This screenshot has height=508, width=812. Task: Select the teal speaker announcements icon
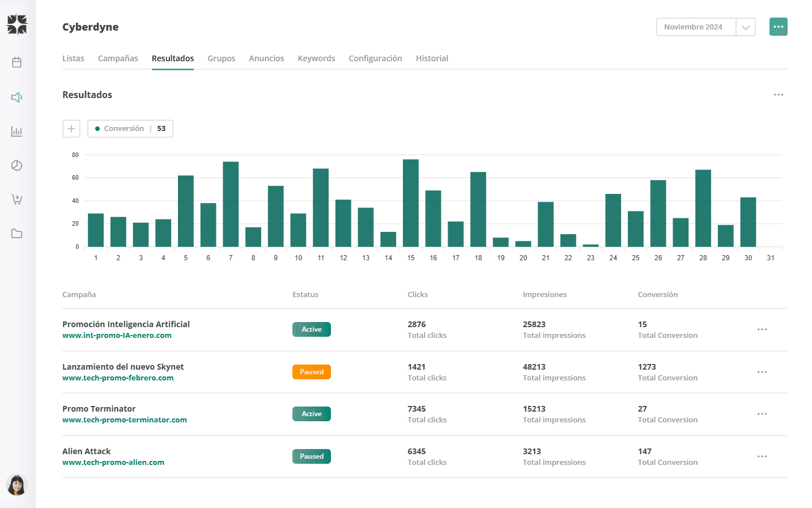tap(16, 97)
